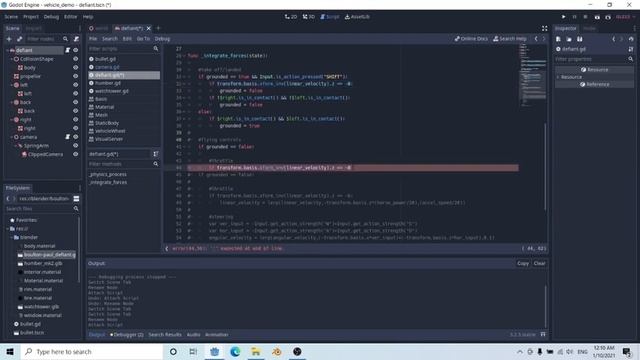Open the script attached to the defiant node

(67, 50)
